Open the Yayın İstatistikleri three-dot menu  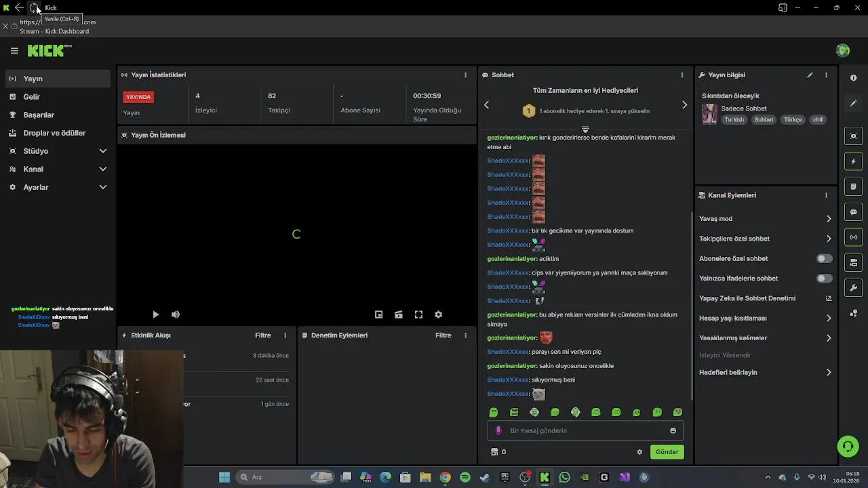coord(465,75)
